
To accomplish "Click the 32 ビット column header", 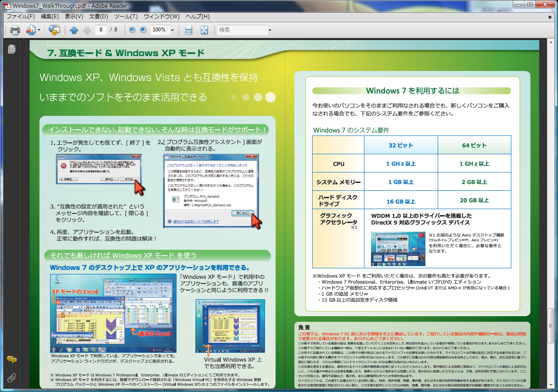I will (x=401, y=145).
